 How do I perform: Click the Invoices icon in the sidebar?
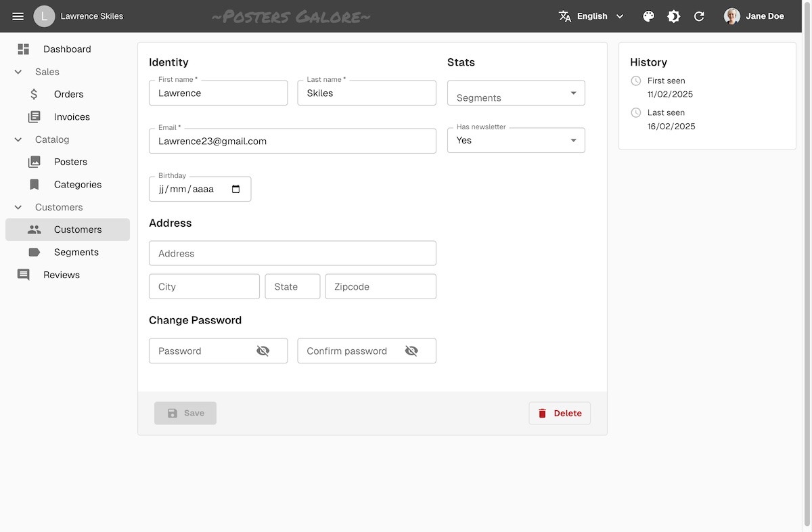point(35,116)
